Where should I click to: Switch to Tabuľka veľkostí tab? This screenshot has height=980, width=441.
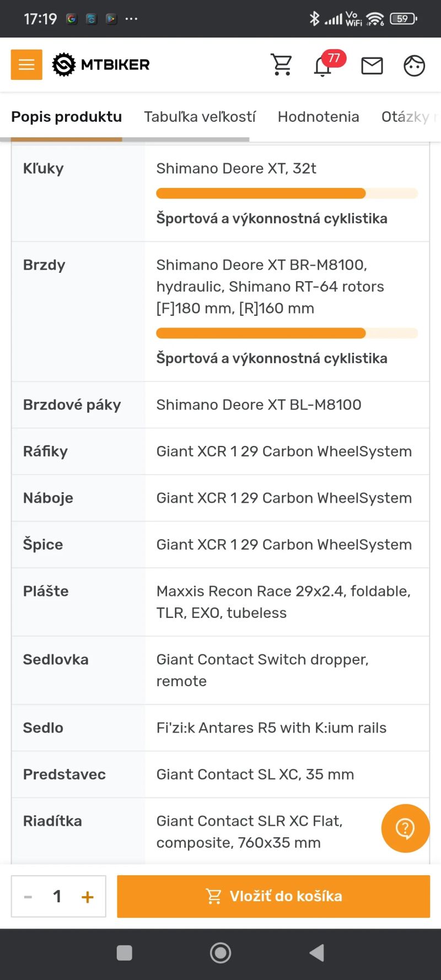(200, 117)
